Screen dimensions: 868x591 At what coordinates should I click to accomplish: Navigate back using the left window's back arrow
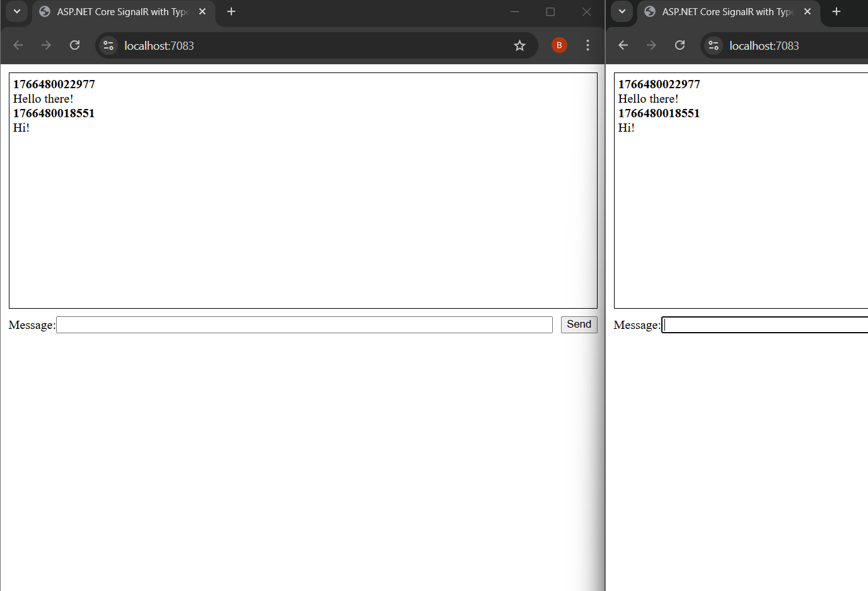[18, 45]
